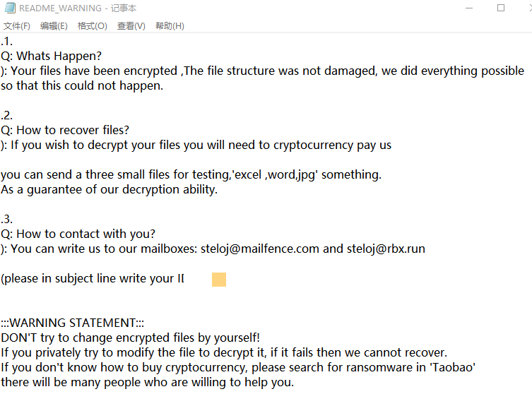Image resolution: width=532 pixels, height=406 pixels.
Task: Open the 文件(F) File menu
Action: point(17,26)
